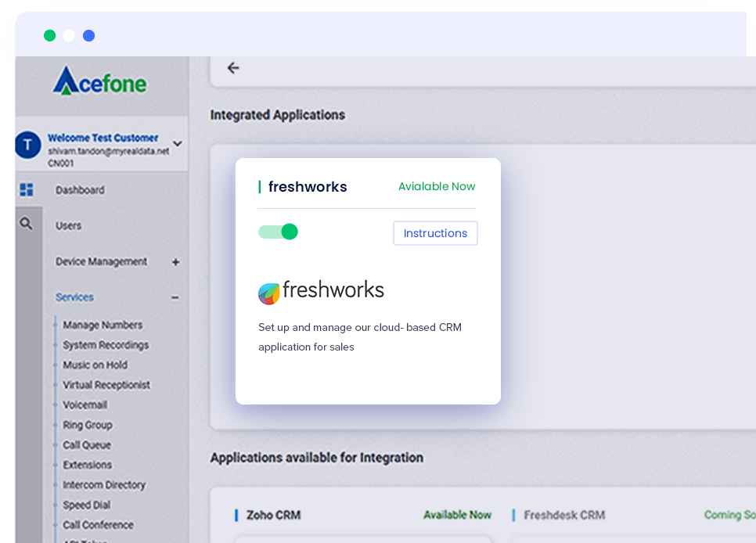
Task: Select the Freshdesk CRM card title
Action: [x=564, y=515]
